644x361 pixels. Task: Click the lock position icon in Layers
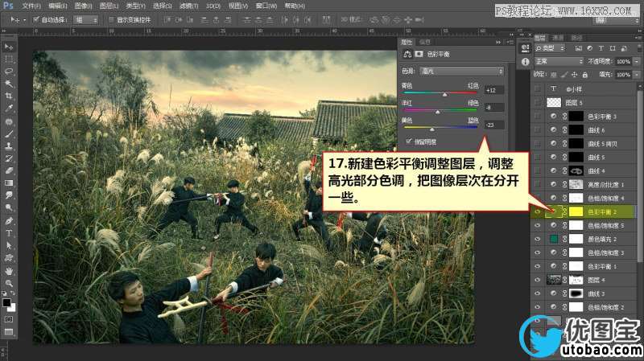click(574, 75)
